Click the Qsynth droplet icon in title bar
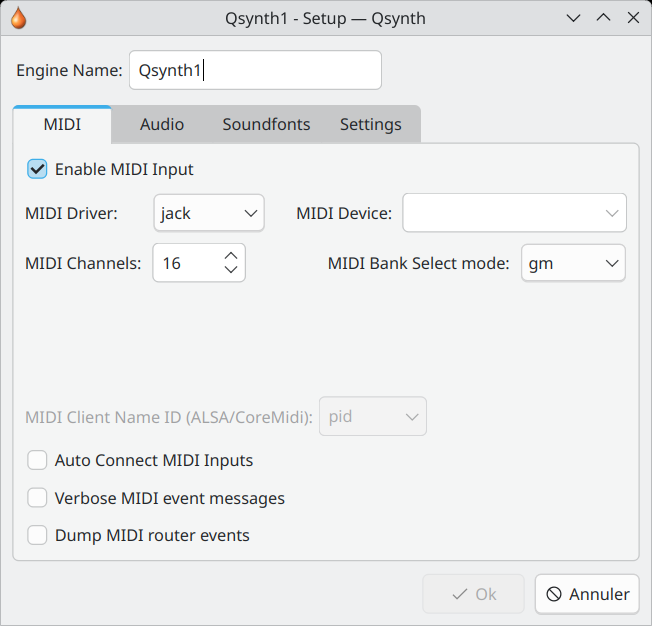The width and height of the screenshot is (652, 626). [18, 18]
